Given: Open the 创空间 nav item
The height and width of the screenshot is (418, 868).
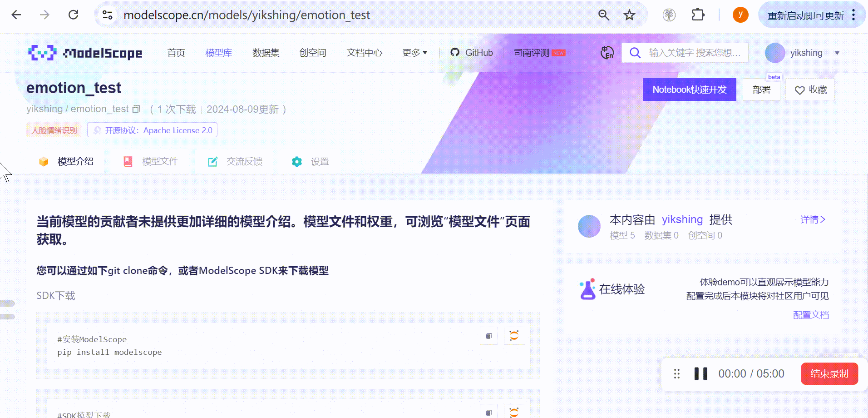Looking at the screenshot, I should (x=313, y=53).
